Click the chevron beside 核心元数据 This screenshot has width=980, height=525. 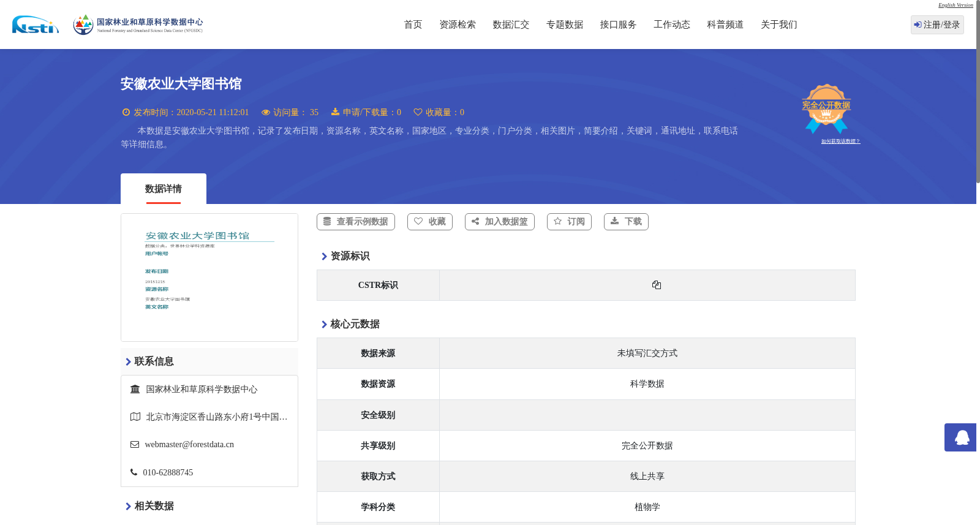325,324
